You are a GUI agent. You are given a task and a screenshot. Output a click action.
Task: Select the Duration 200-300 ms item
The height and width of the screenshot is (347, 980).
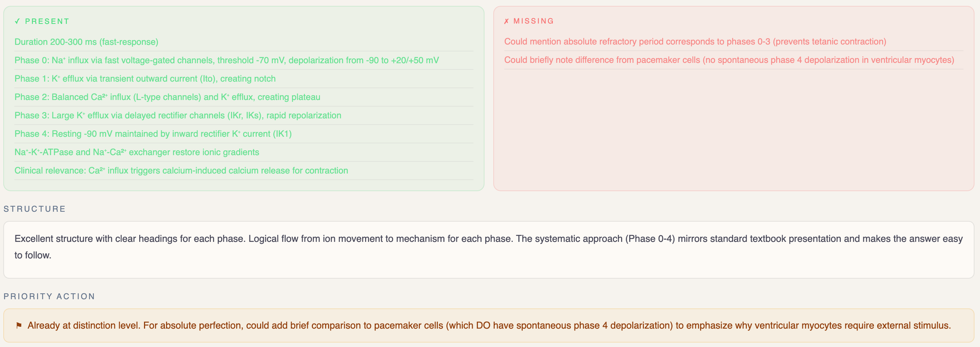(86, 42)
